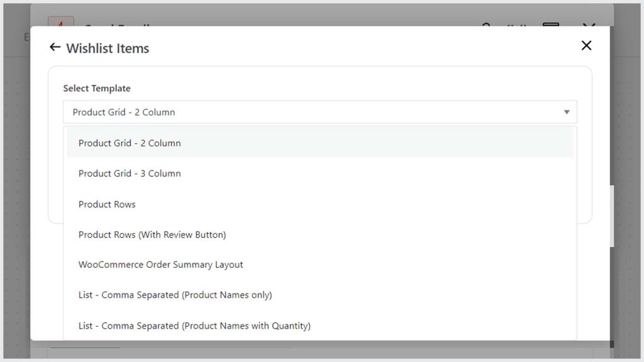The width and height of the screenshot is (644, 362).
Task: Go back using the Wishlist Items arrow
Action: coord(55,47)
